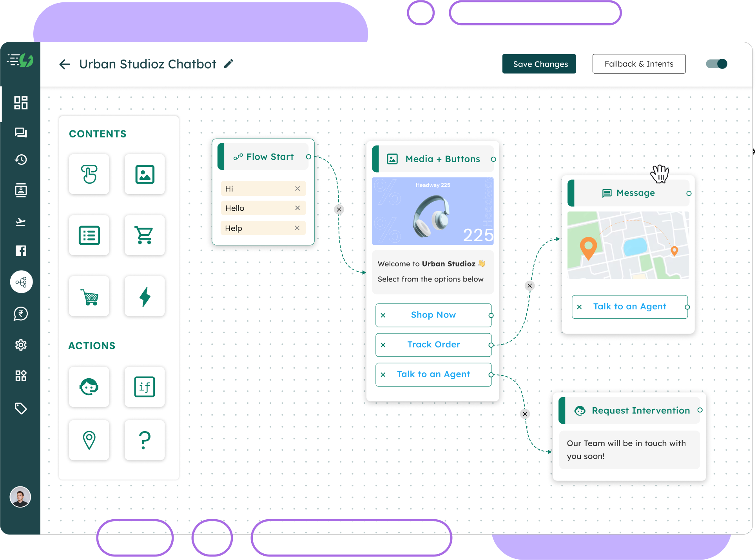756x560 pixels.
Task: Click the Media + Buttons node icon
Action: pyautogui.click(x=392, y=159)
